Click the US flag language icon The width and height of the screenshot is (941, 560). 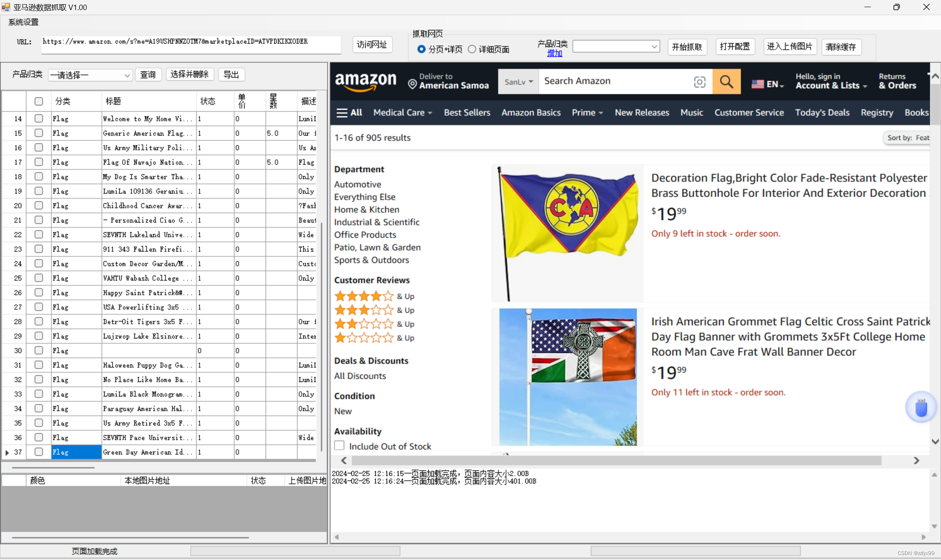[757, 84]
